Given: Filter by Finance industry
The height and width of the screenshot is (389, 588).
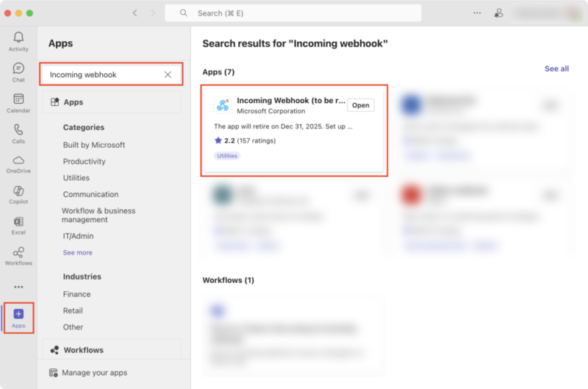Looking at the screenshot, I should [76, 294].
